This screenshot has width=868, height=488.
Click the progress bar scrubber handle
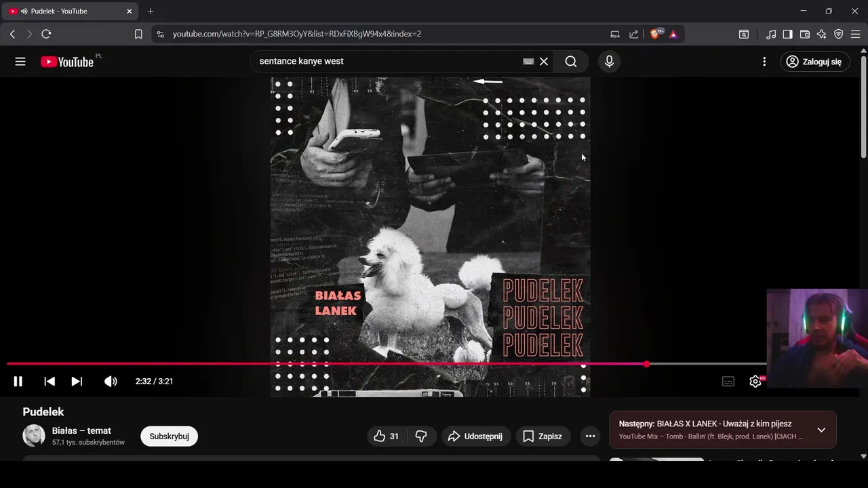(x=646, y=364)
